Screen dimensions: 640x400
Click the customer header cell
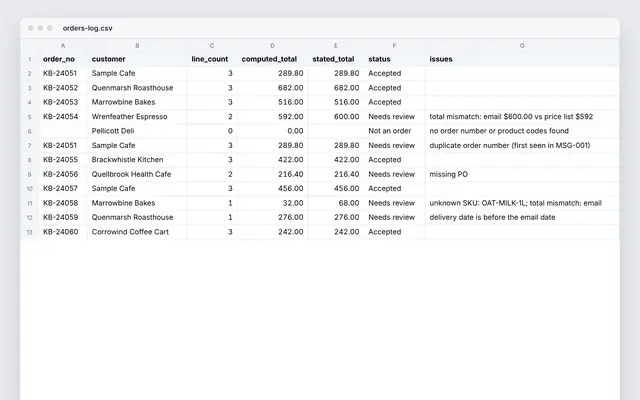point(137,59)
